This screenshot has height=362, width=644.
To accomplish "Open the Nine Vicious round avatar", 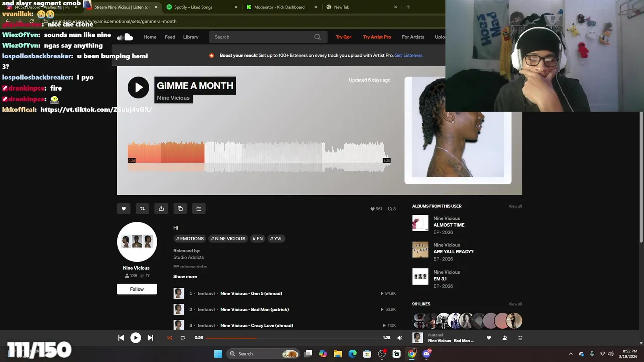I will click(x=137, y=242).
